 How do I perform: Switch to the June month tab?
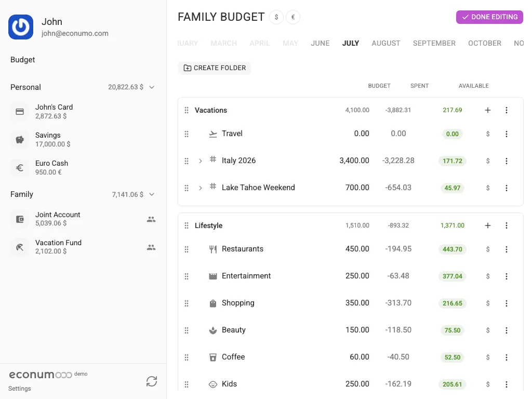320,43
